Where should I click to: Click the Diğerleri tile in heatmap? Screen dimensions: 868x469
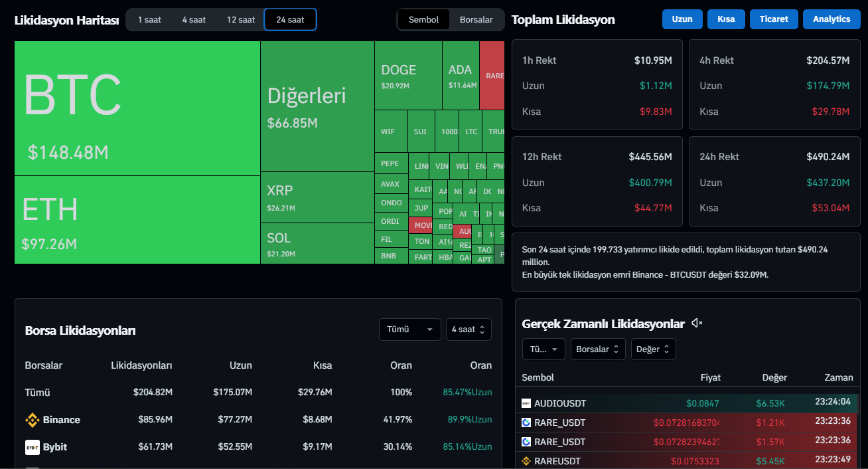[317, 106]
